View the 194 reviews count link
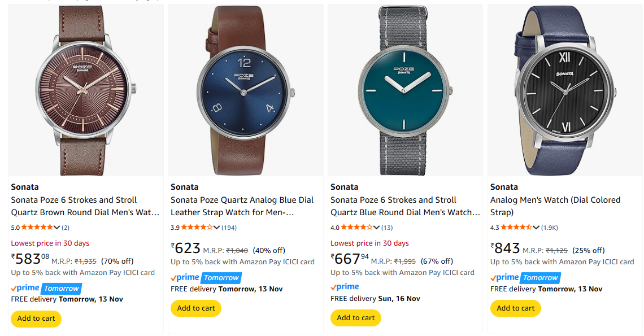The image size is (644, 336). click(229, 228)
